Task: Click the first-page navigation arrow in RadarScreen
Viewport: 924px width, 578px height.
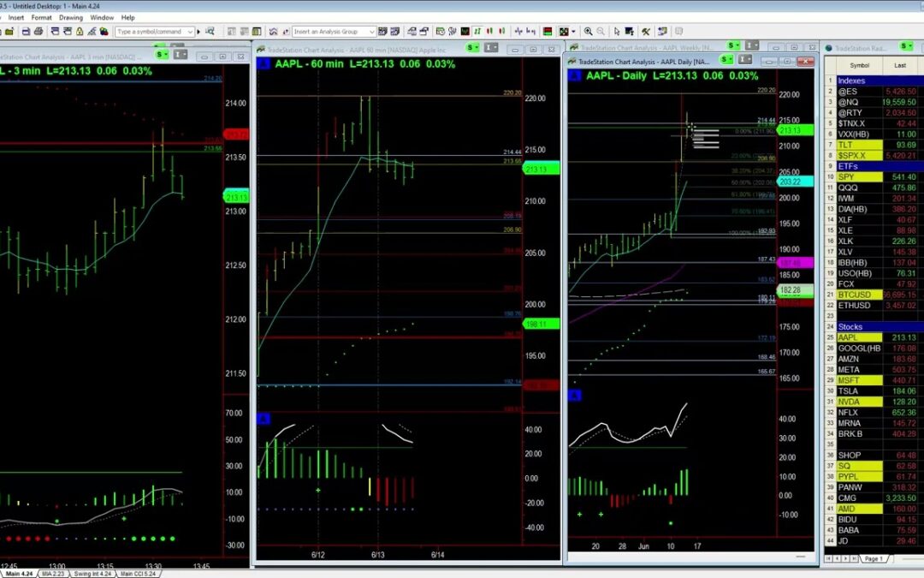Action: 828,558
